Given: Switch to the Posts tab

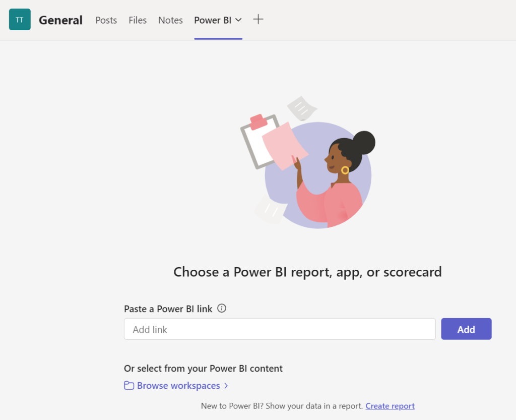Looking at the screenshot, I should (106, 20).
